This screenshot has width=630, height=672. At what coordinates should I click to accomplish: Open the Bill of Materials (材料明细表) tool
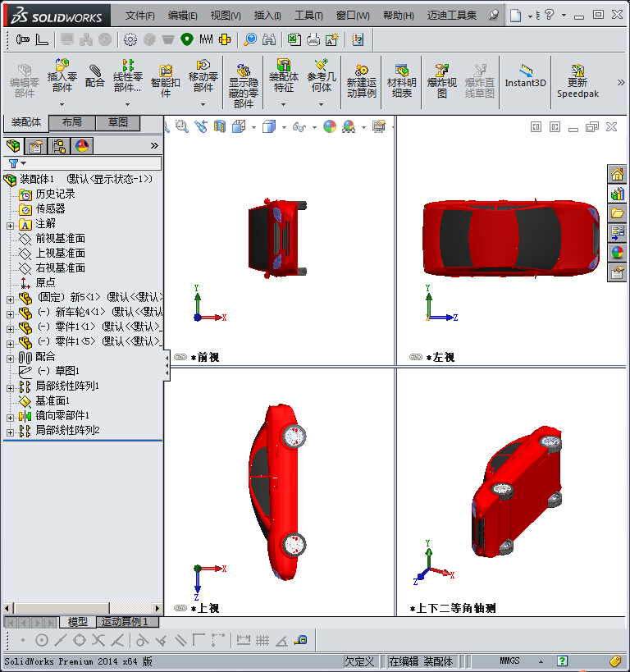coord(402,80)
